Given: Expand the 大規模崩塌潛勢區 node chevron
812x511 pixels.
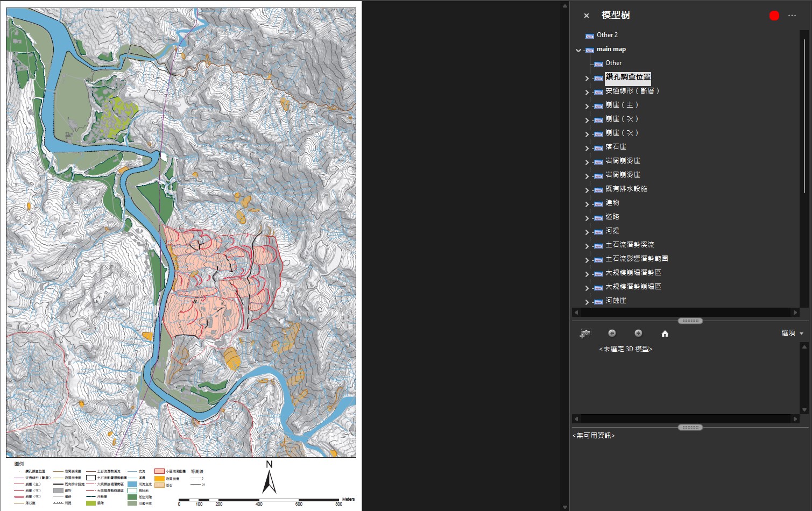Looking at the screenshot, I should click(x=587, y=274).
